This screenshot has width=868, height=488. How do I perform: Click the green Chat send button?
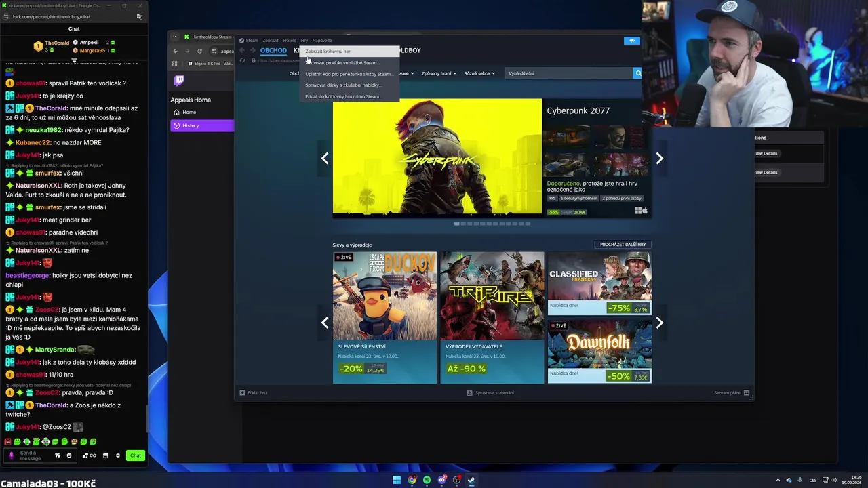pyautogui.click(x=136, y=455)
